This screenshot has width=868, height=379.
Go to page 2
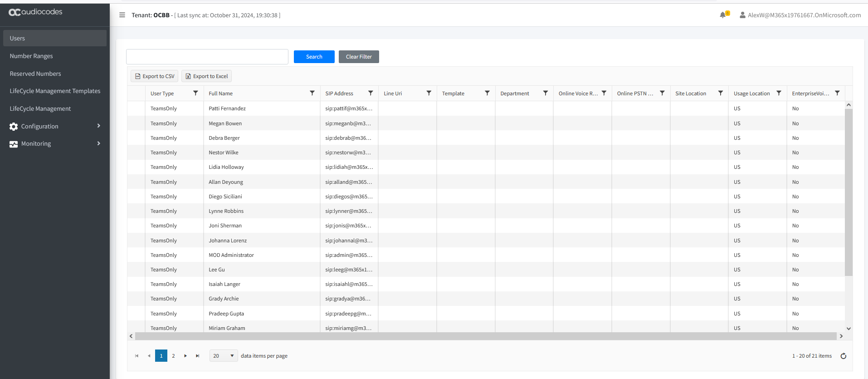pos(173,356)
